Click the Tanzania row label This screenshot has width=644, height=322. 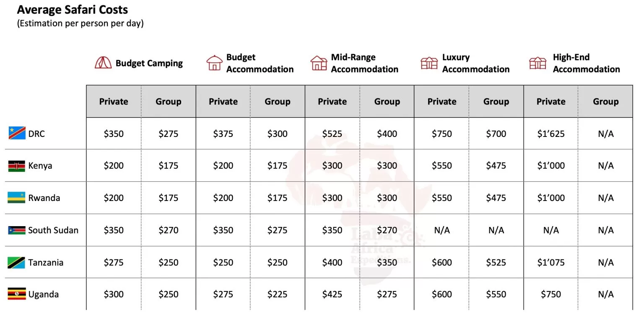(x=46, y=263)
